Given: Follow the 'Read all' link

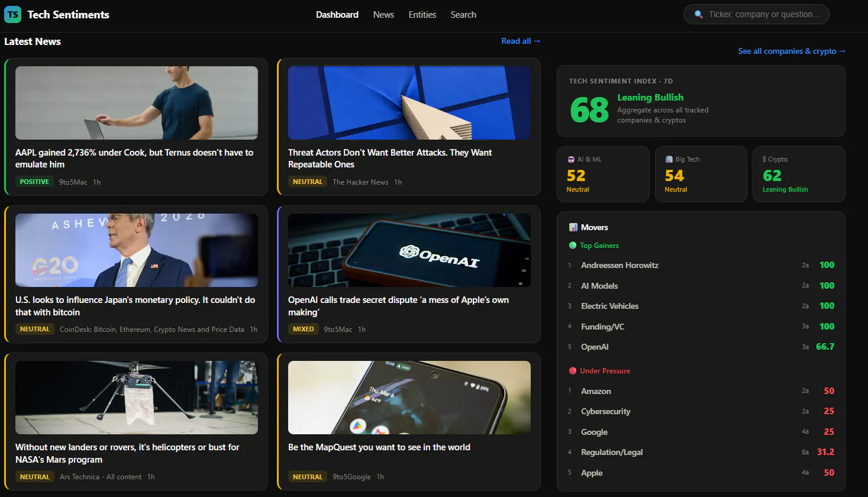Looking at the screenshot, I should tap(521, 41).
